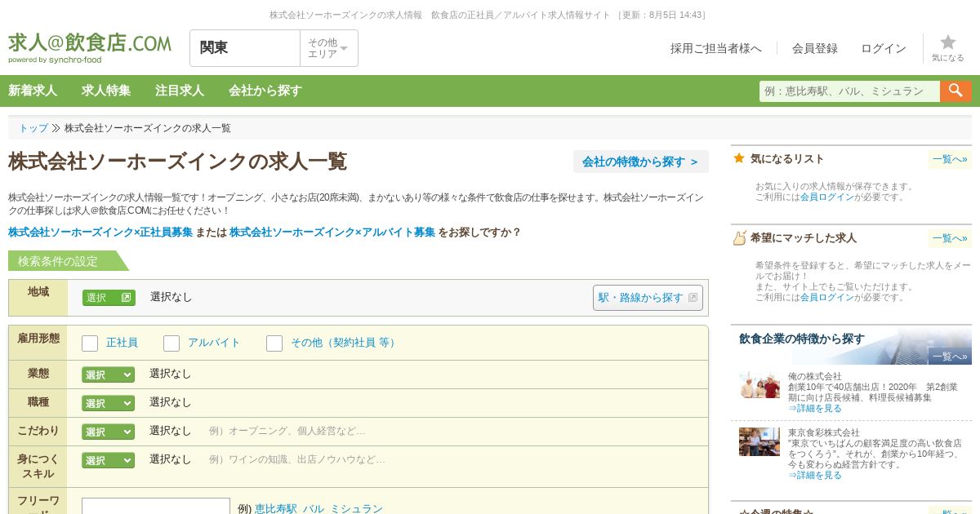The image size is (980, 514).
Task: Expand the 職種 選択 dropdown
Action: (x=108, y=403)
